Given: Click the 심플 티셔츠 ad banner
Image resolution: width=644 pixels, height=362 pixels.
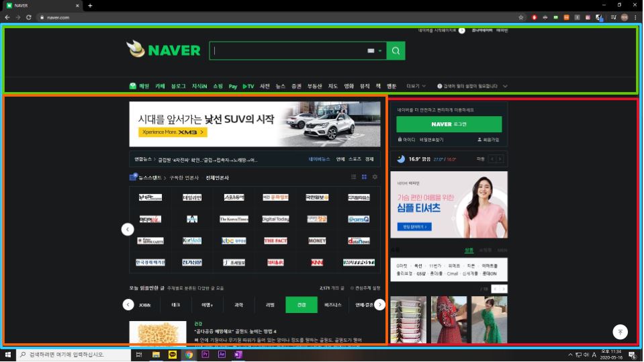Looking at the screenshot, I should 449,205.
